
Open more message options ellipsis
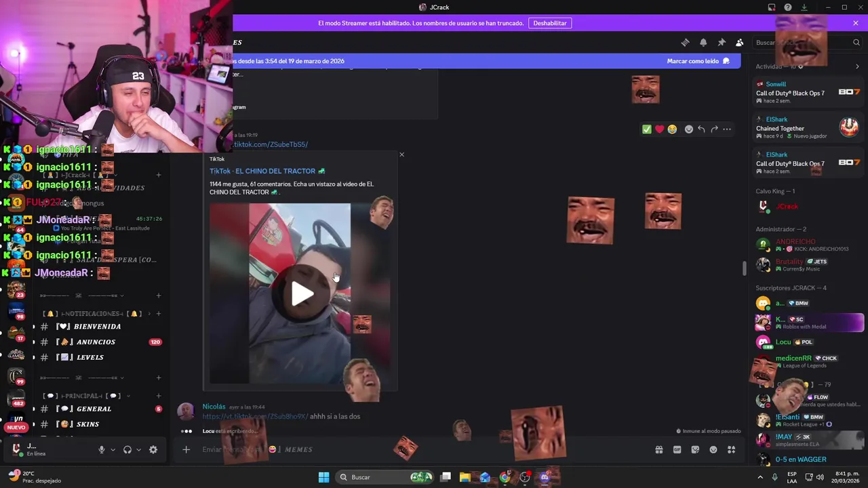pyautogui.click(x=727, y=129)
